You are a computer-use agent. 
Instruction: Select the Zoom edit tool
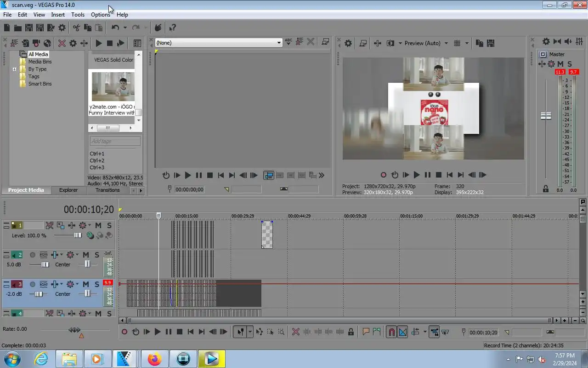pyautogui.click(x=281, y=332)
